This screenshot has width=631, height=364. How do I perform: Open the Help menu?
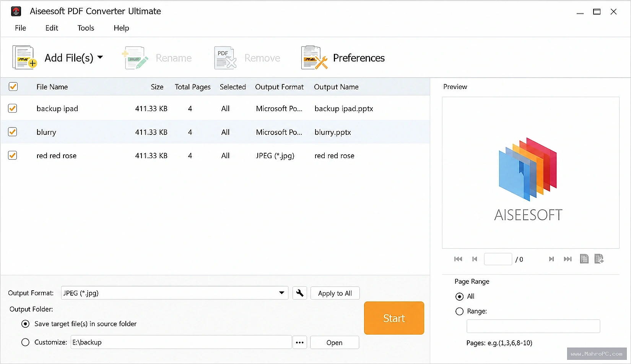[x=121, y=28]
